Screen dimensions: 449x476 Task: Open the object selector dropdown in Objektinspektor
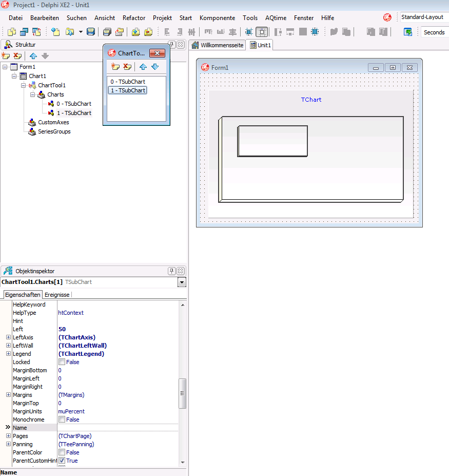[x=182, y=282]
